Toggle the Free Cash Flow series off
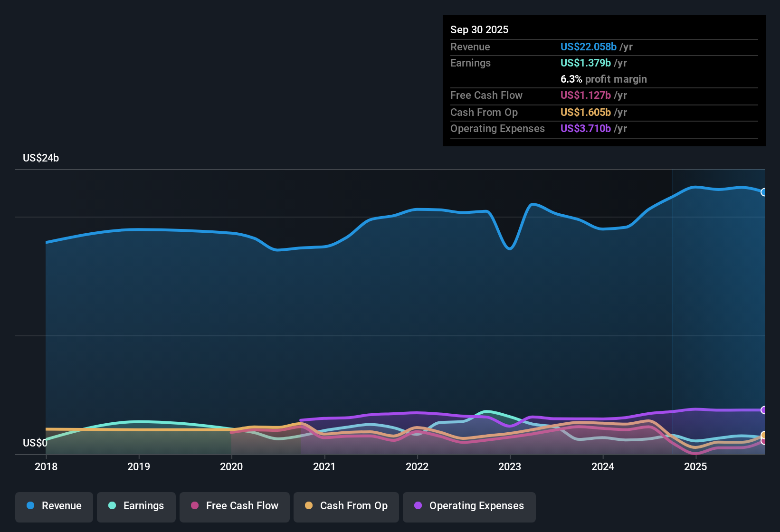Screen dimensions: 780x532 pyautogui.click(x=234, y=506)
